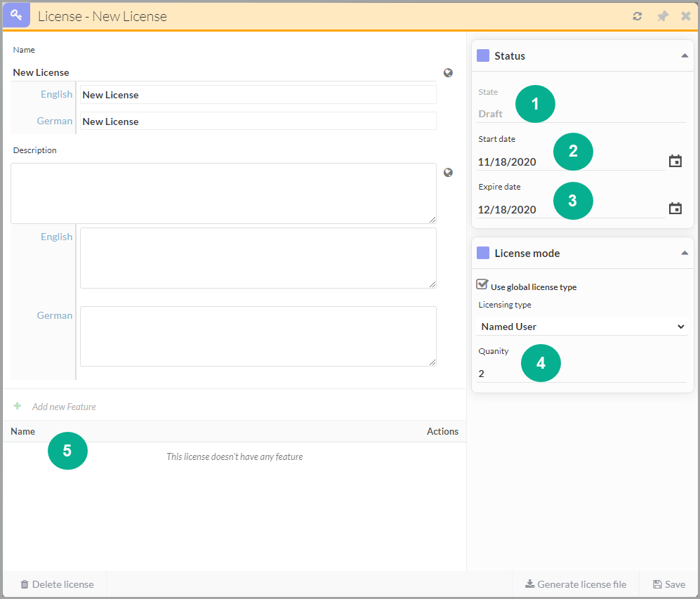Open the Expire date calendar picker
700x599 pixels.
tap(675, 209)
